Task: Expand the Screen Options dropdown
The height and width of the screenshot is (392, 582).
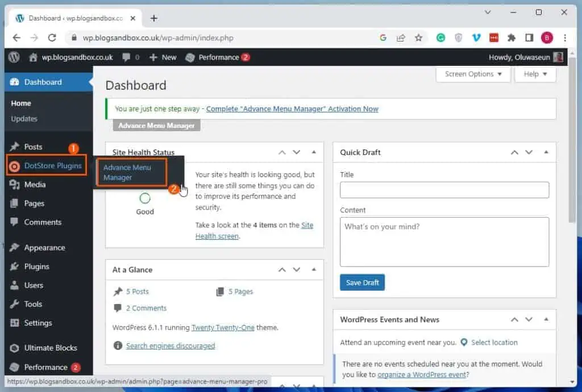Action: [473, 74]
